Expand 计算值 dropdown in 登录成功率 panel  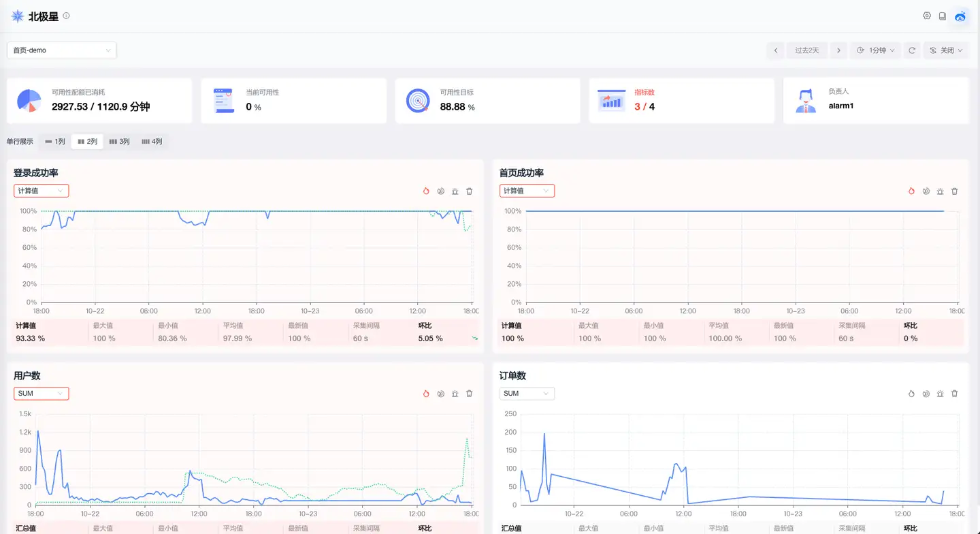click(x=42, y=191)
